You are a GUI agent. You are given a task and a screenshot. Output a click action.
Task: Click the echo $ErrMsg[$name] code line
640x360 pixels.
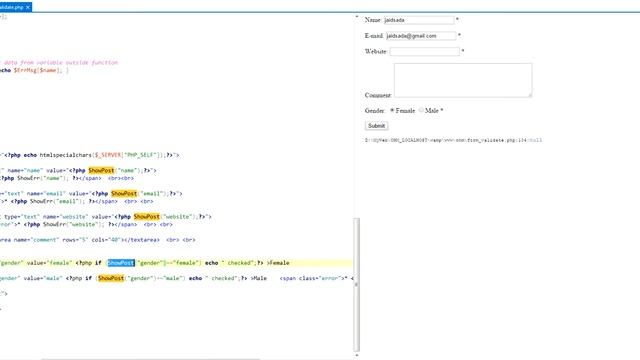(34, 70)
